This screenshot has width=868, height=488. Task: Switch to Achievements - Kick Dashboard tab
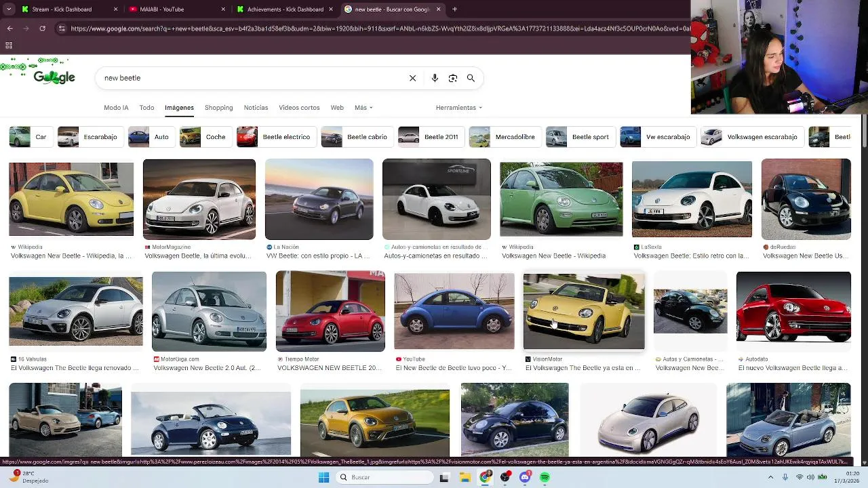coord(285,9)
